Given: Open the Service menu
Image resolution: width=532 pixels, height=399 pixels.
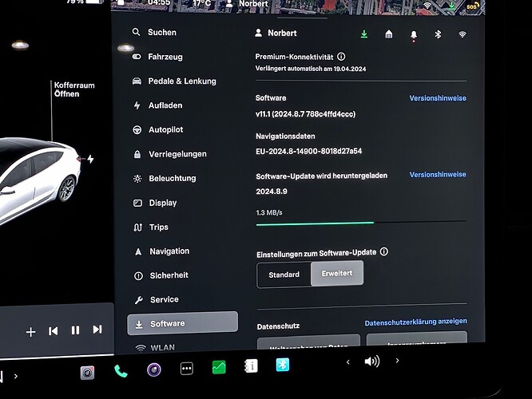Looking at the screenshot, I should 157,300.
